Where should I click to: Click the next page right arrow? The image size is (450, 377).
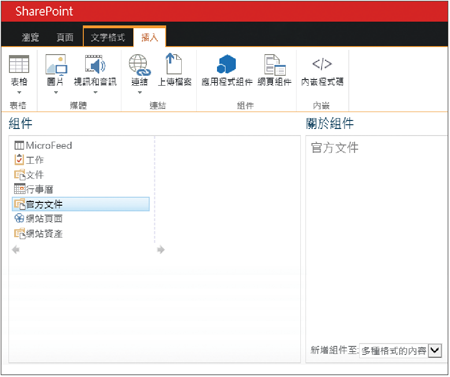point(161,249)
